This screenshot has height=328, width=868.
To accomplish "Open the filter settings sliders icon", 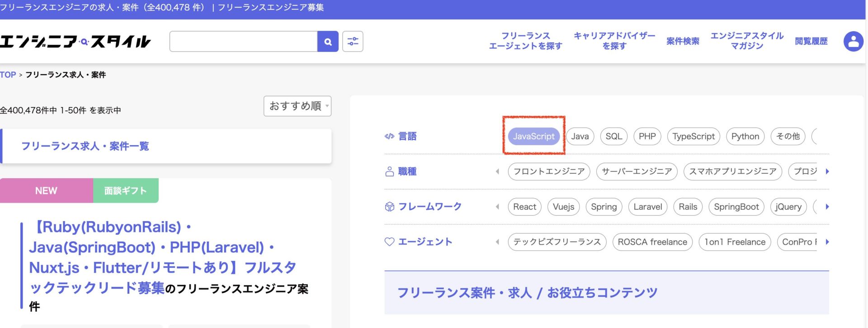I will click(x=353, y=42).
